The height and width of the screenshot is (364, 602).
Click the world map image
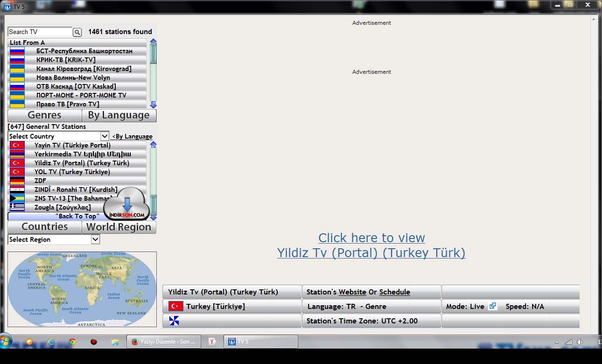pos(82,289)
